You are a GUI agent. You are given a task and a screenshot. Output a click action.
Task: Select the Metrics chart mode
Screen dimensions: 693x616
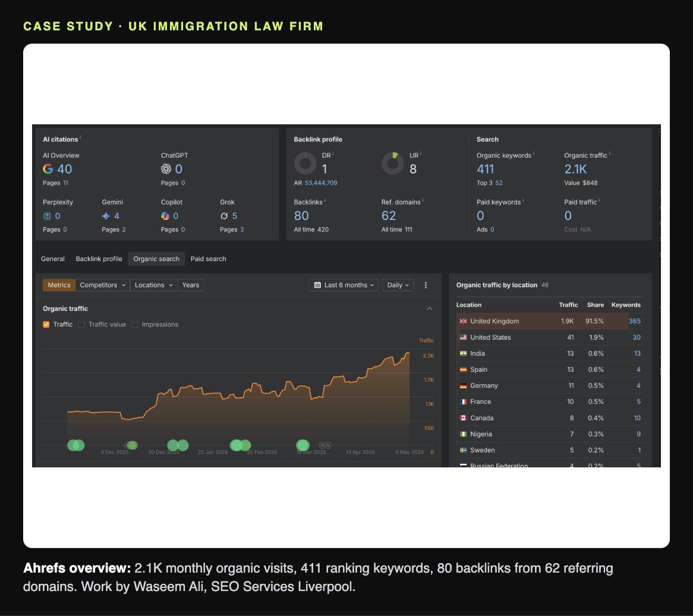click(59, 285)
